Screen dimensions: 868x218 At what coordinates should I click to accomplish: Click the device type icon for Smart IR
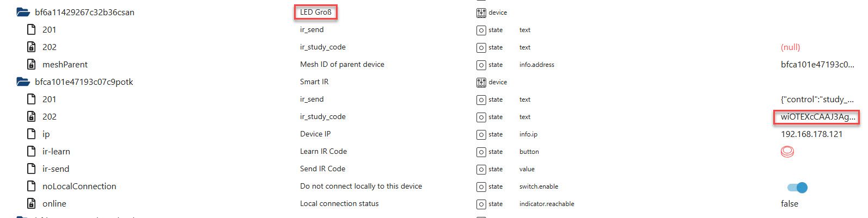coord(481,82)
